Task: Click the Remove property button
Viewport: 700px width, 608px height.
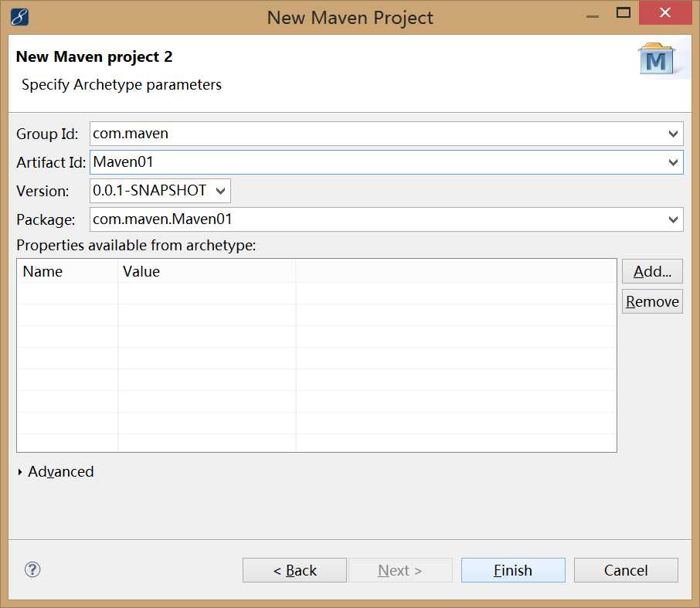Action: (652, 302)
